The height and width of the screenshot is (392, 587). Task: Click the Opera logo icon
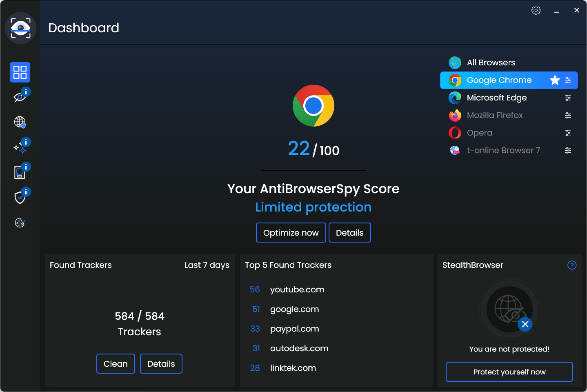tap(455, 133)
